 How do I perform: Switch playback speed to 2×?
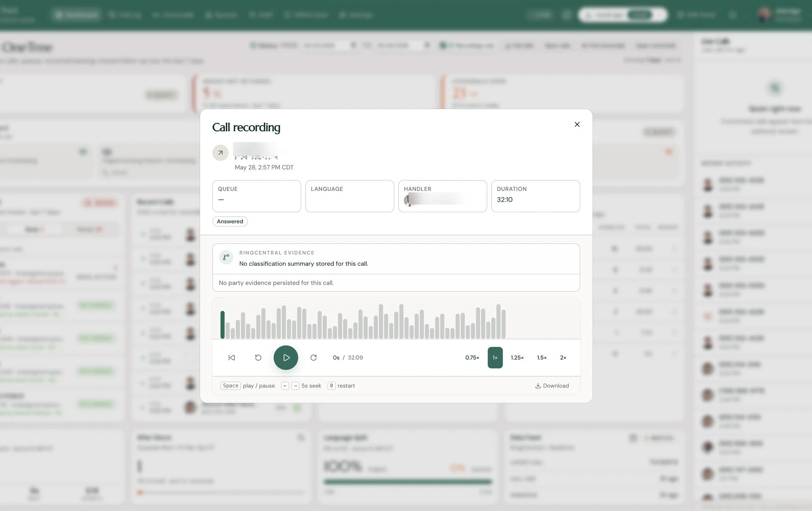coord(563,358)
